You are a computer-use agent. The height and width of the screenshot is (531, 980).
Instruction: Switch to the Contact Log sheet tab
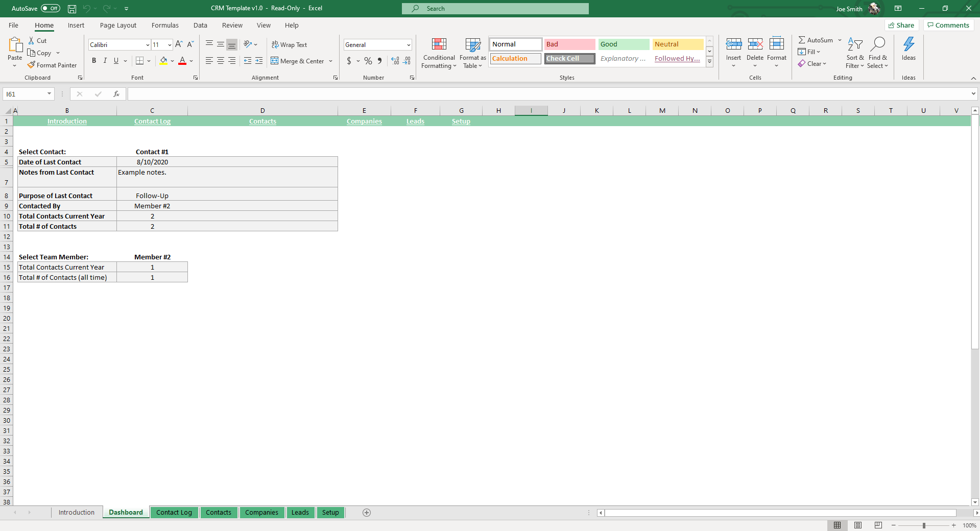[x=174, y=513]
